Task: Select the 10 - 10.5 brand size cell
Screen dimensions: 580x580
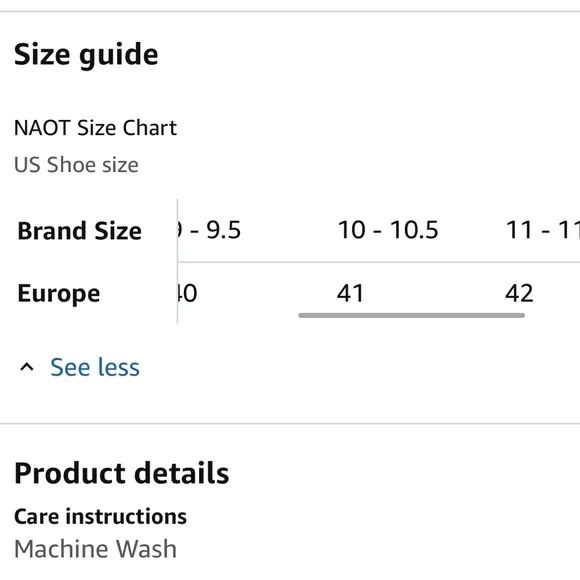Action: click(388, 230)
